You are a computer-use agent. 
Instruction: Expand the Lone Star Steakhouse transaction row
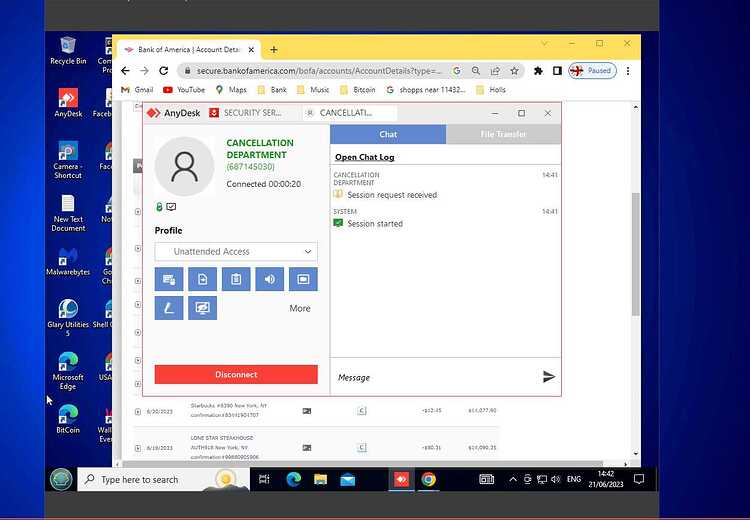tap(138, 448)
